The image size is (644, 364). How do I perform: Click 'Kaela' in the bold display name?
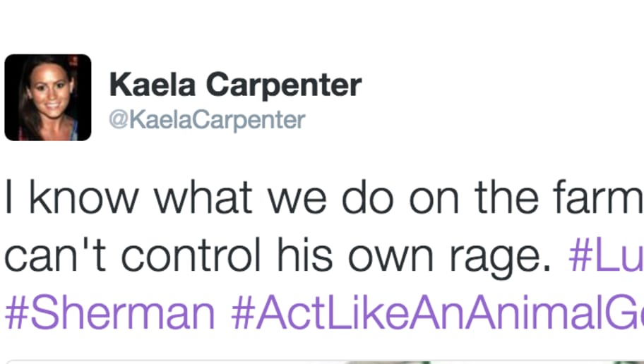(x=153, y=84)
